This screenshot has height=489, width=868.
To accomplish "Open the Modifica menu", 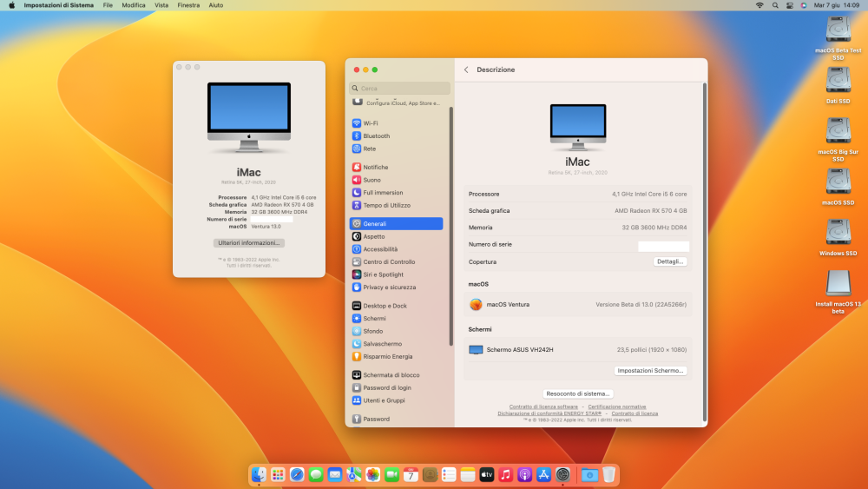I will click(134, 5).
